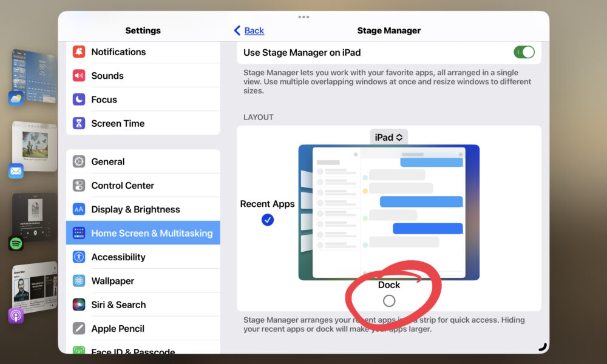
Task: Select the Control Center switches icon
Action: click(79, 186)
